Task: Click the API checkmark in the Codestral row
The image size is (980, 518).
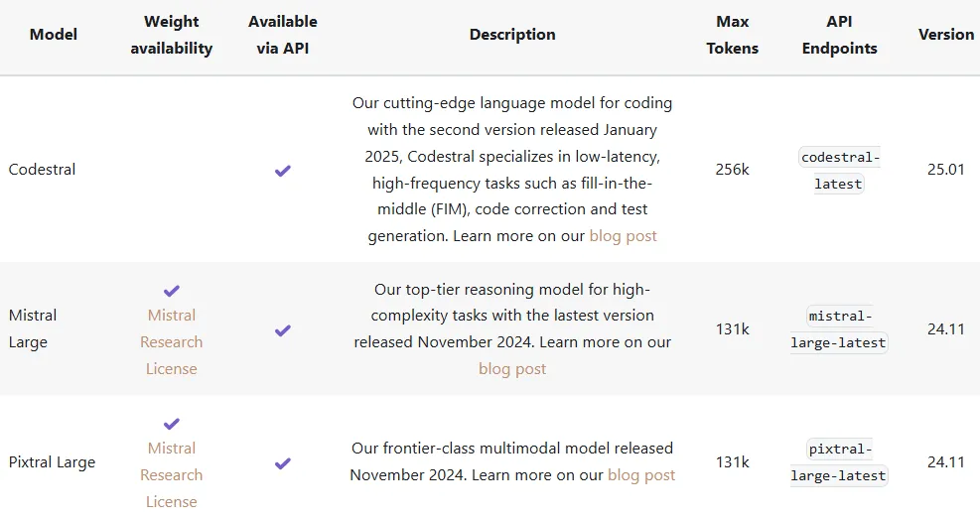Action: (x=283, y=171)
